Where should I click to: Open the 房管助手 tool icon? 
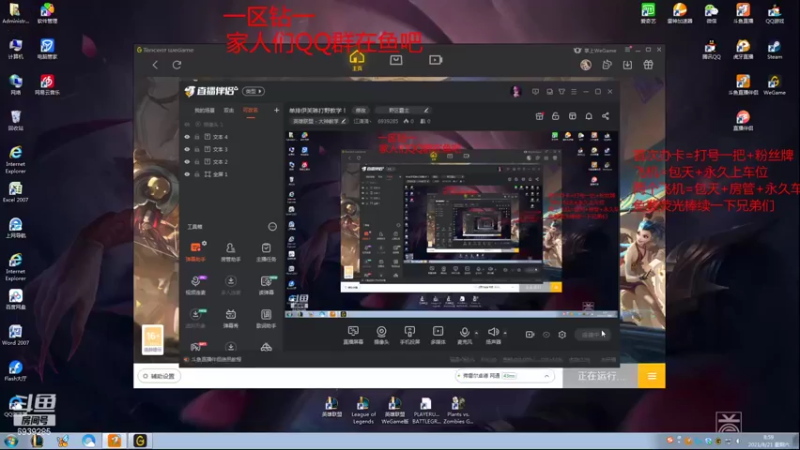(231, 252)
